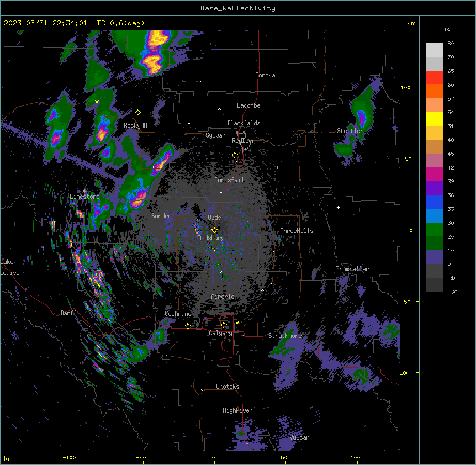Click the green 30 dBZ legend swatch
The width and height of the screenshot is (476, 465).
click(434, 230)
